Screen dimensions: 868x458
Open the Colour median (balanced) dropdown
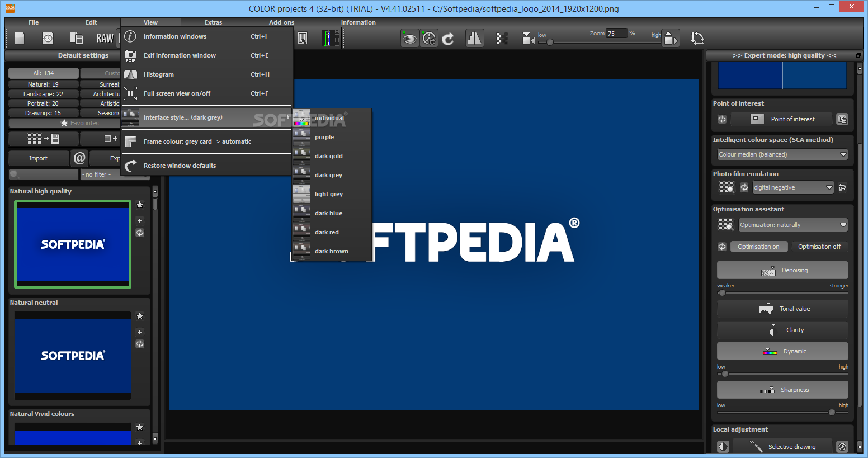pos(782,154)
